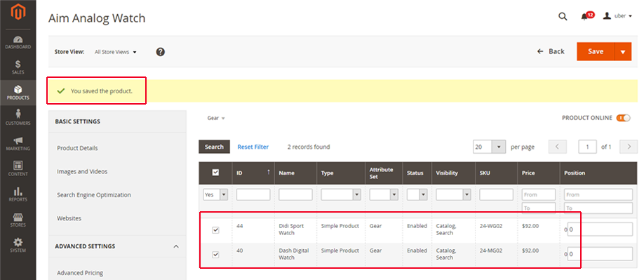This screenshot has width=644, height=280.
Task: Open the Product Details tab
Action: (77, 148)
